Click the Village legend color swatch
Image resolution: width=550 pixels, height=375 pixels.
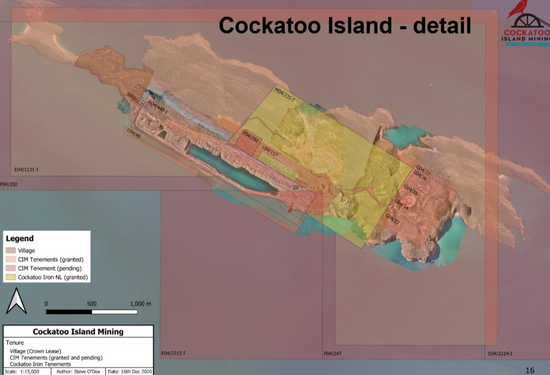(11, 250)
